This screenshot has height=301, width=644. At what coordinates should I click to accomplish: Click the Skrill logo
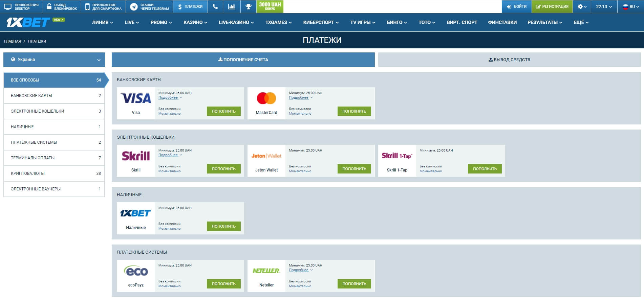[136, 156]
